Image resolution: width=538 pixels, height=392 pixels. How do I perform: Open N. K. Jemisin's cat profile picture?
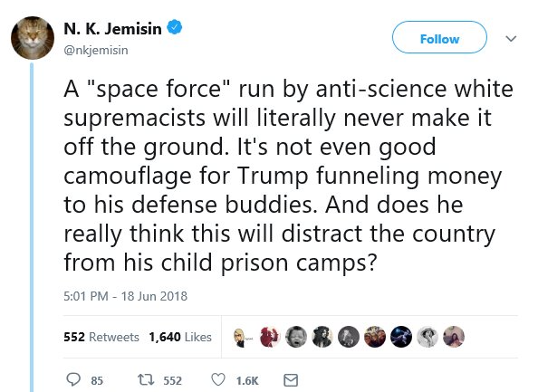(x=33, y=38)
